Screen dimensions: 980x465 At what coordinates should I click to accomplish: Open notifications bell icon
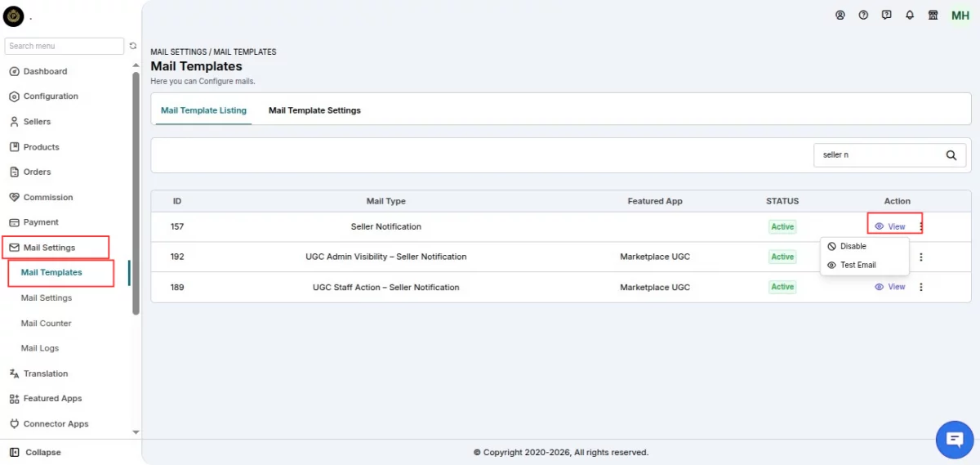pos(910,15)
